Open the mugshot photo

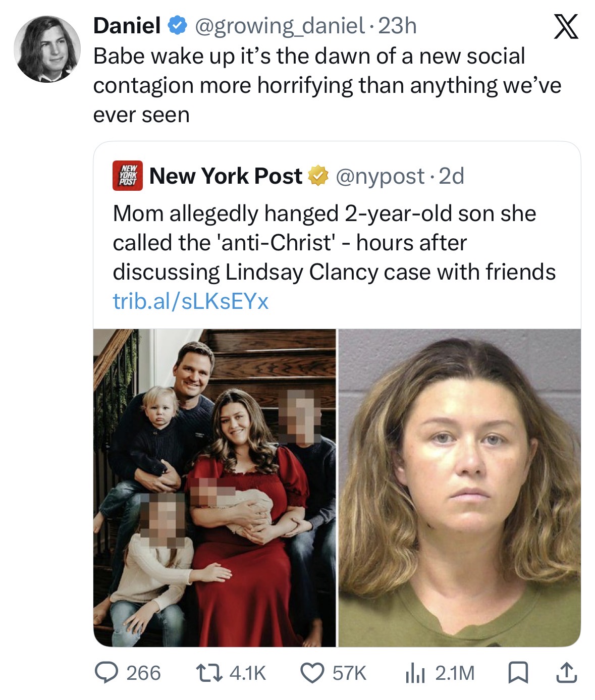[x=459, y=488]
